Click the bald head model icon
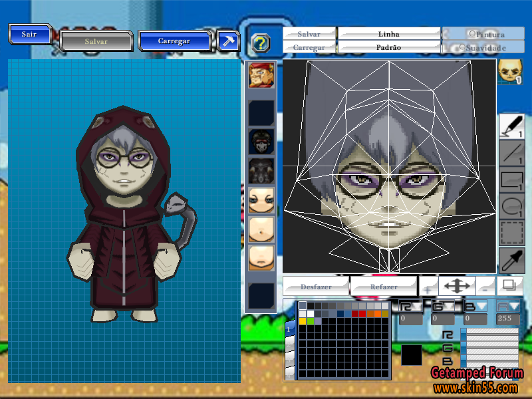 (x=510, y=72)
